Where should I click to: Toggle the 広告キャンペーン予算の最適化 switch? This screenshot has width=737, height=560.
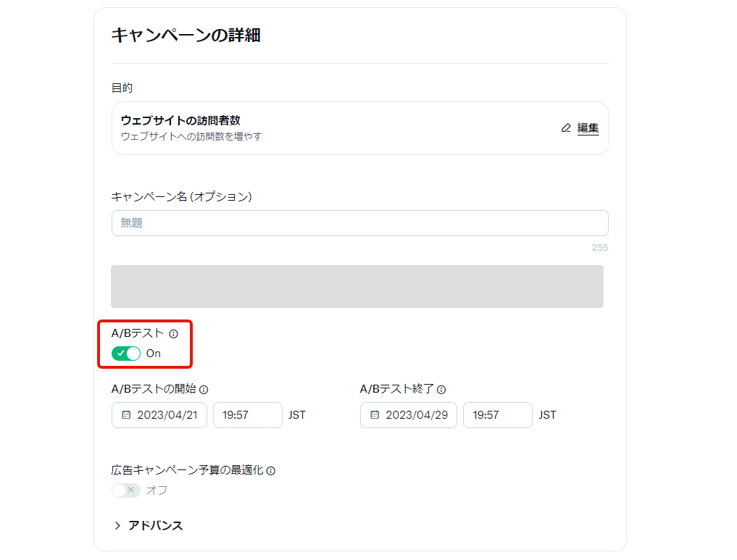126,490
